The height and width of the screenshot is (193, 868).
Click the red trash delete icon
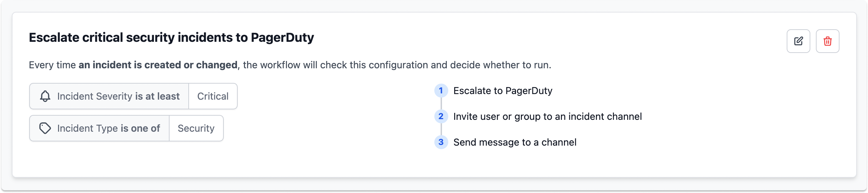coord(827,41)
